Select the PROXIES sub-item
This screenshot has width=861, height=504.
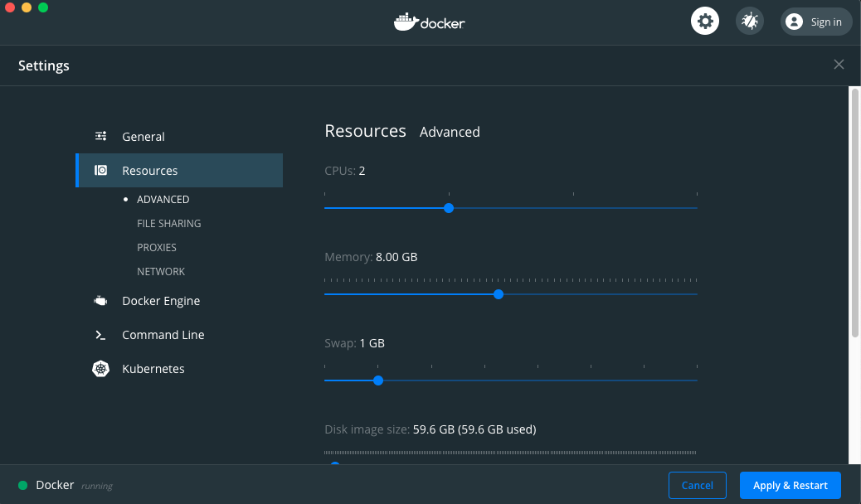click(157, 248)
